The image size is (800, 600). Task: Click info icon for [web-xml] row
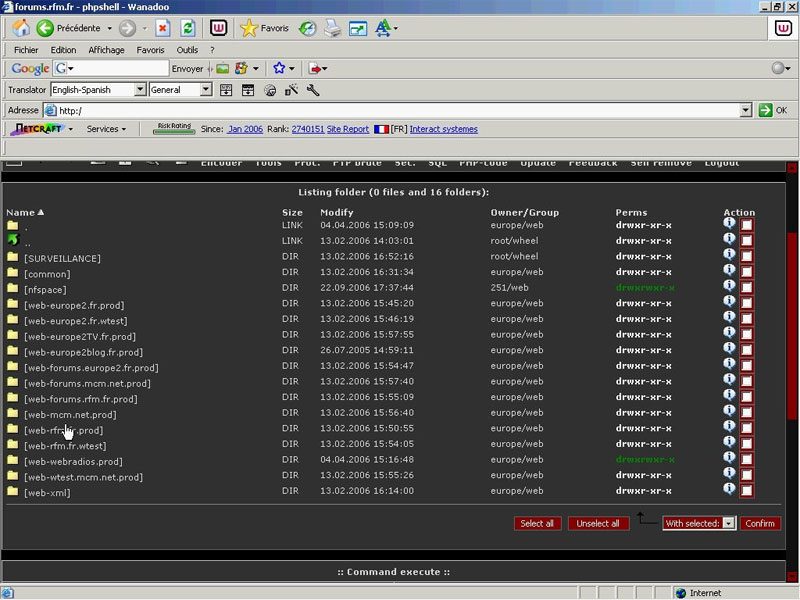point(729,489)
